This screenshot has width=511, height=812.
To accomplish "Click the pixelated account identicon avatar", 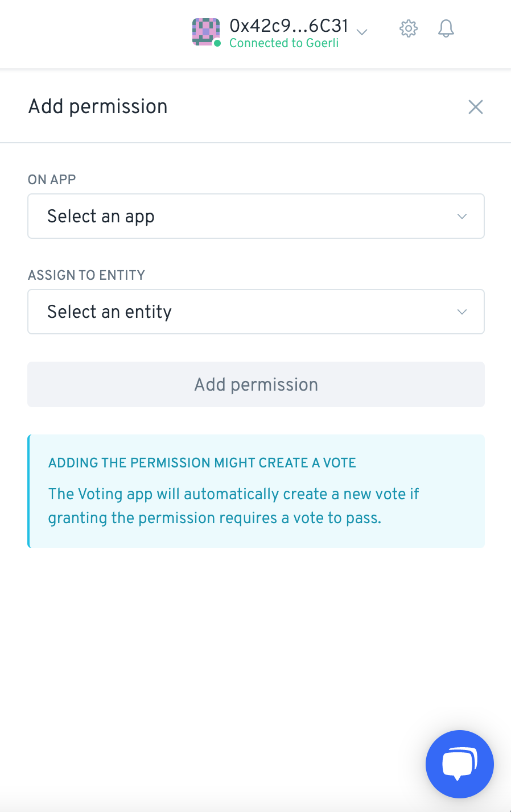I will 206,32.
